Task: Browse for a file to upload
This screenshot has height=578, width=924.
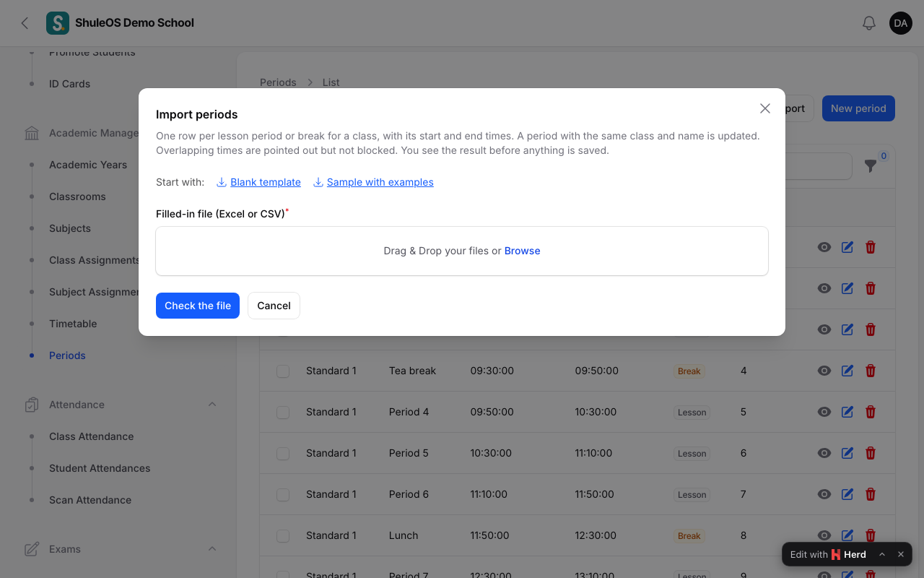Action: (523, 251)
